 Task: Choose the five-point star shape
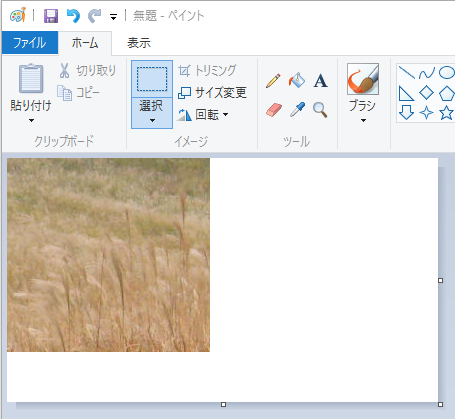(x=446, y=113)
